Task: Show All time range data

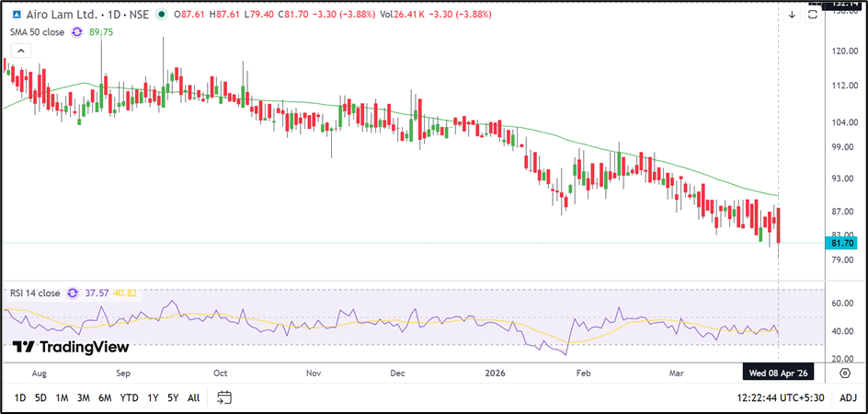Action: tap(193, 397)
